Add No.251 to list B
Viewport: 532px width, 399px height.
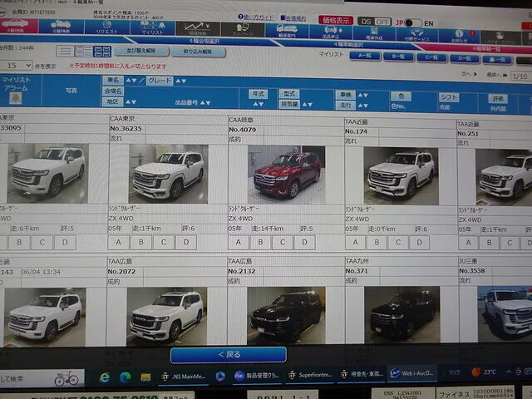[489, 243]
